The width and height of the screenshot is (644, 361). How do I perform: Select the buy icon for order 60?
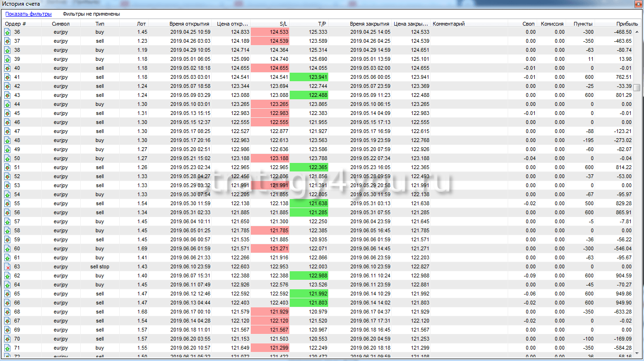pos(7,248)
